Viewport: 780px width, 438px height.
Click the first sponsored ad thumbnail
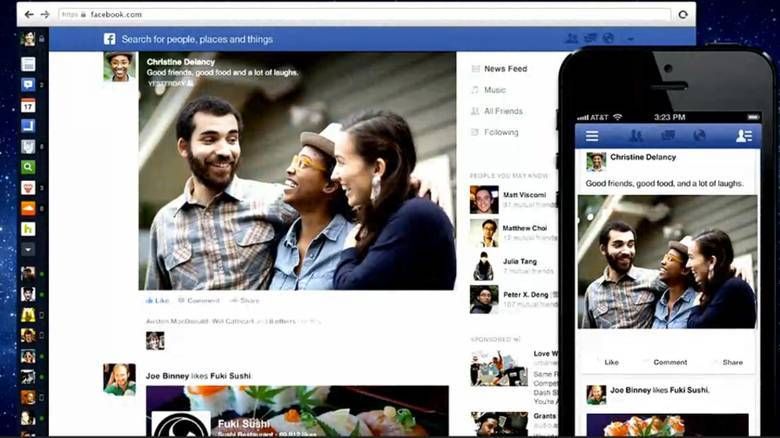click(499, 368)
